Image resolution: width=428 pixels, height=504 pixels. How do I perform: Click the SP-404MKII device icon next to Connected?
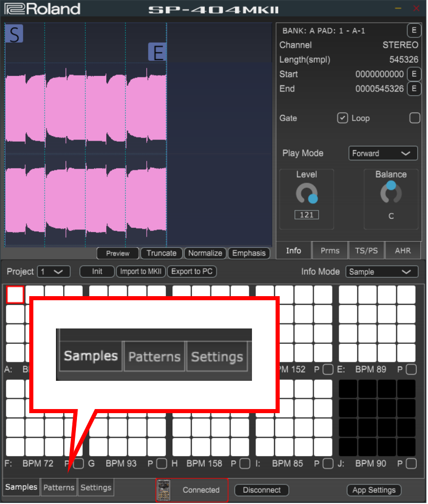pyautogui.click(x=164, y=491)
